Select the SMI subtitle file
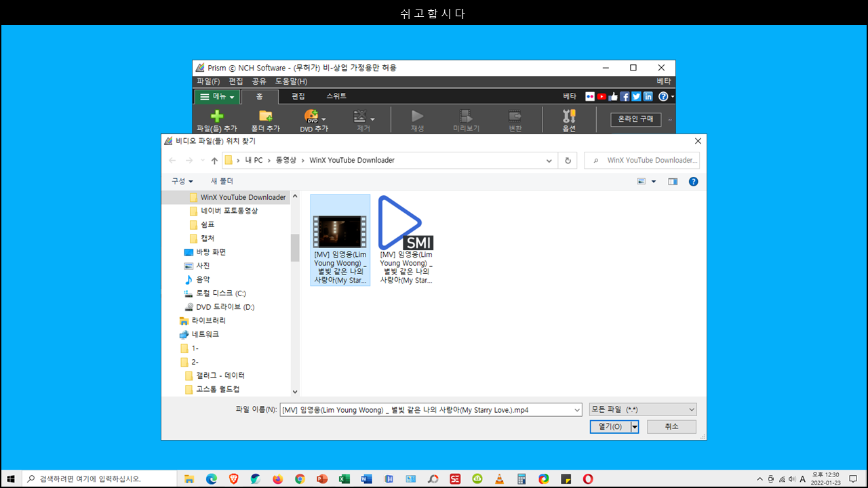The image size is (868, 488). 406,239
